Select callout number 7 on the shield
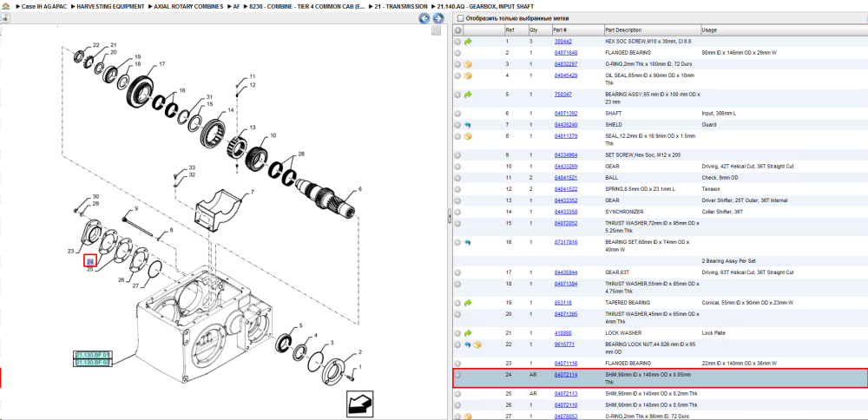The height and width of the screenshot is (420, 868). tap(252, 192)
